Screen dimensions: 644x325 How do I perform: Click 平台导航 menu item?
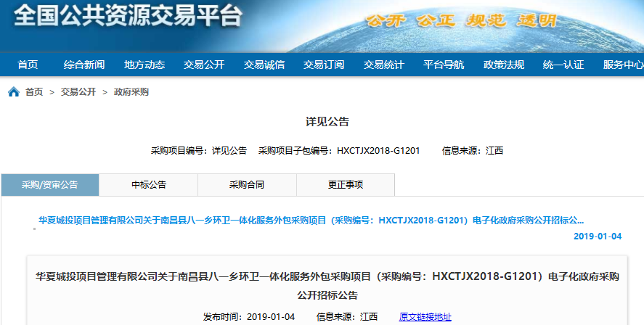pyautogui.click(x=444, y=65)
